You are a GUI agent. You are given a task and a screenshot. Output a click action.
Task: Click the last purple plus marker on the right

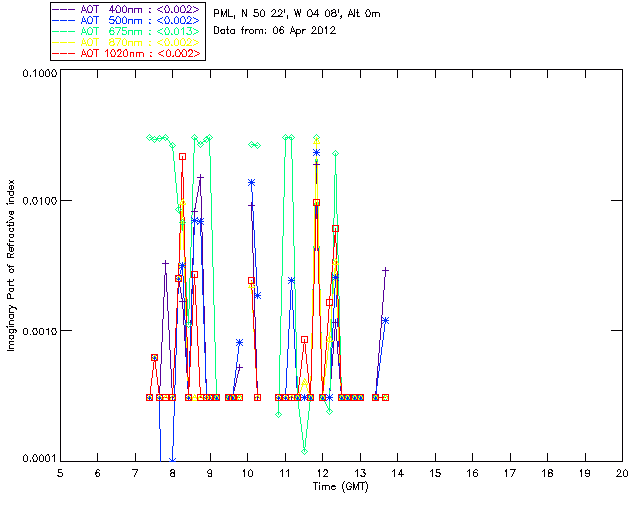point(385,270)
